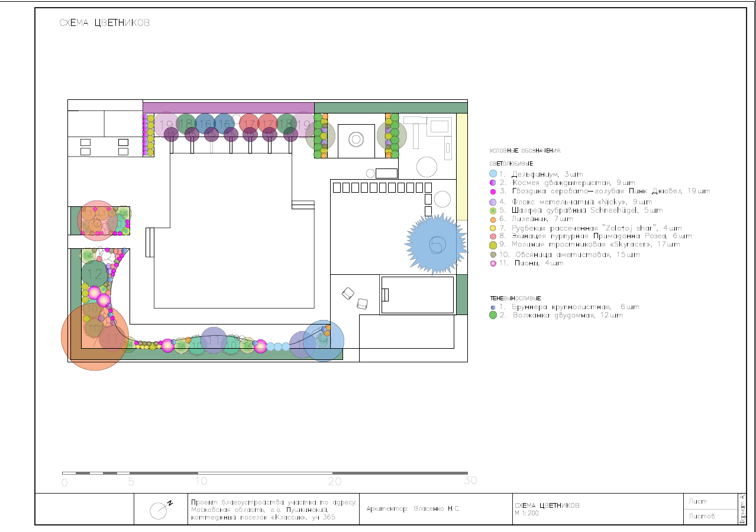Select the УСЛОВНЫЕ ОБОЗНАЧЕНИЯ legend heading

(x=525, y=151)
